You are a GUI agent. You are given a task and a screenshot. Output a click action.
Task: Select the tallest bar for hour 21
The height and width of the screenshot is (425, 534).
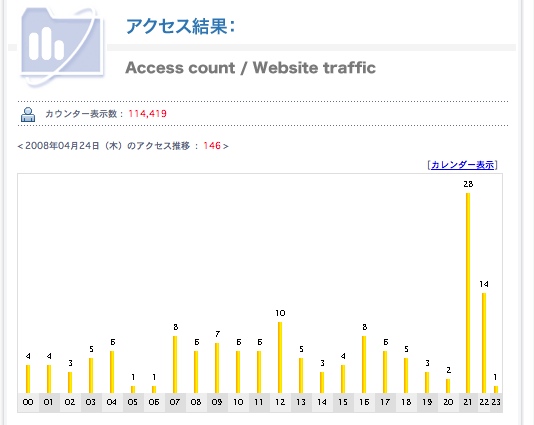click(x=468, y=293)
